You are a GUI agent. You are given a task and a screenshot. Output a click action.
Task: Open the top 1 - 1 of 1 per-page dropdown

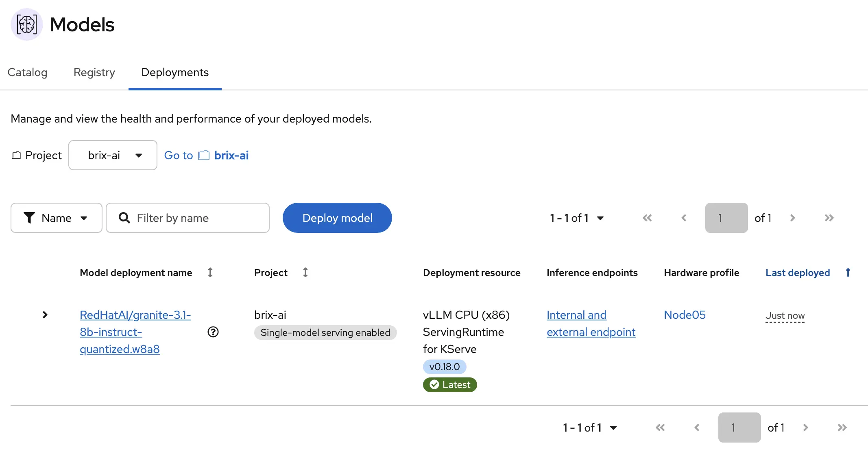[577, 218]
